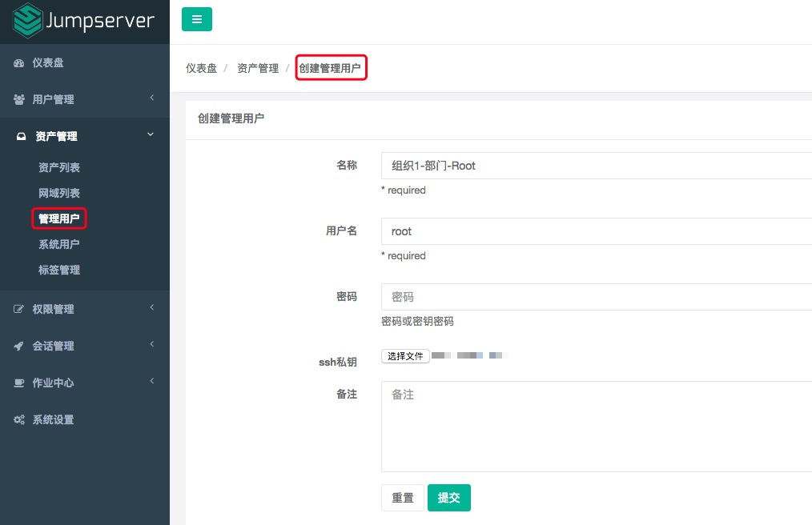Open the 作业中心 sidebar menu
Image resolution: width=812 pixels, height=525 pixels.
pos(85,383)
